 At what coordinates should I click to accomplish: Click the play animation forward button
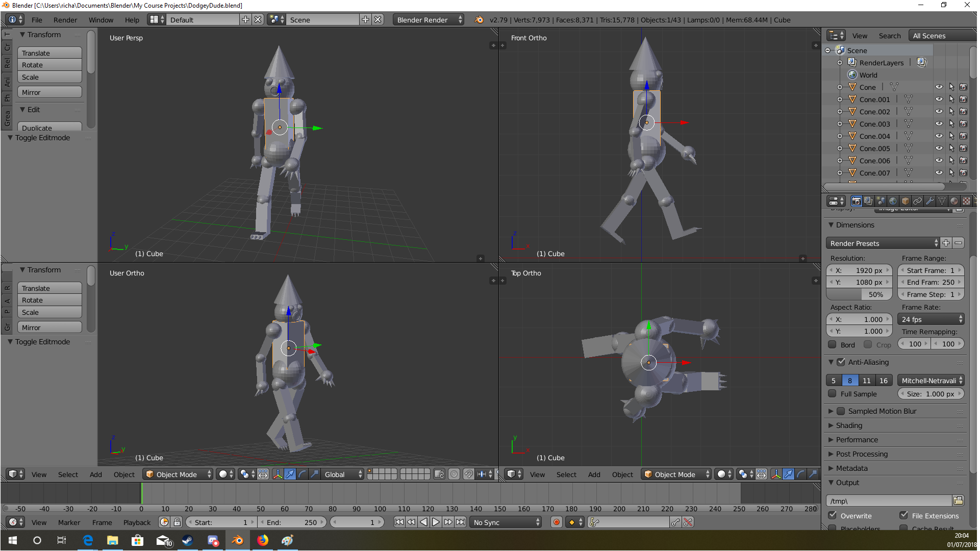[436, 522]
